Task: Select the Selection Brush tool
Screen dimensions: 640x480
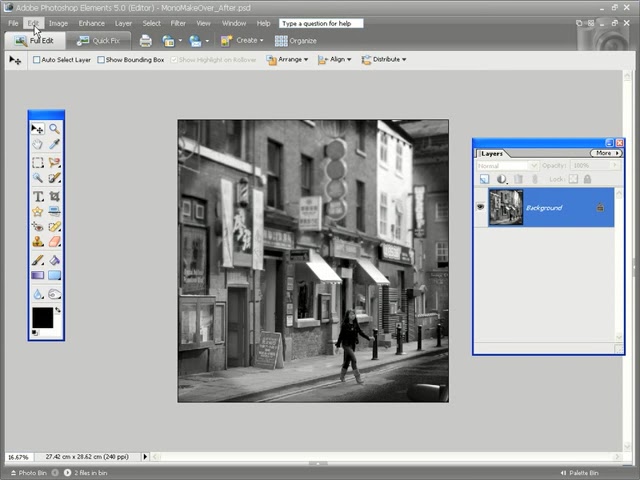Action: click(54, 178)
